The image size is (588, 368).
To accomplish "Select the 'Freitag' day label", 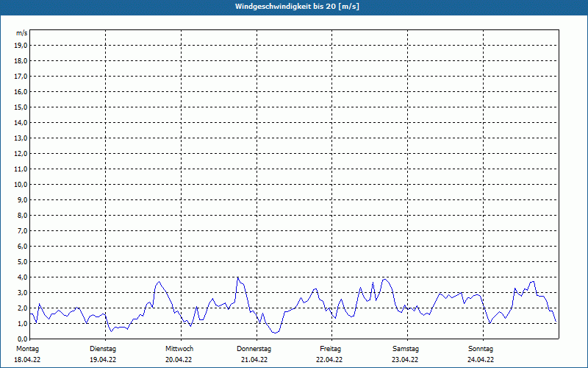I will pos(330,348).
